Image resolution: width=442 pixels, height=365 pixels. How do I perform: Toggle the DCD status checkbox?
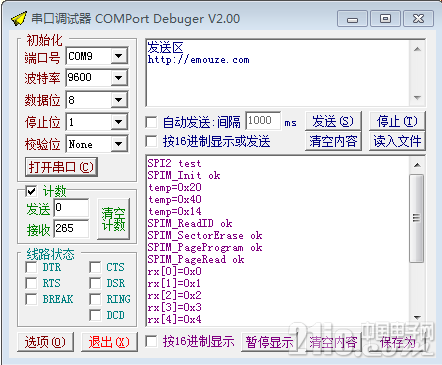pyautogui.click(x=95, y=315)
